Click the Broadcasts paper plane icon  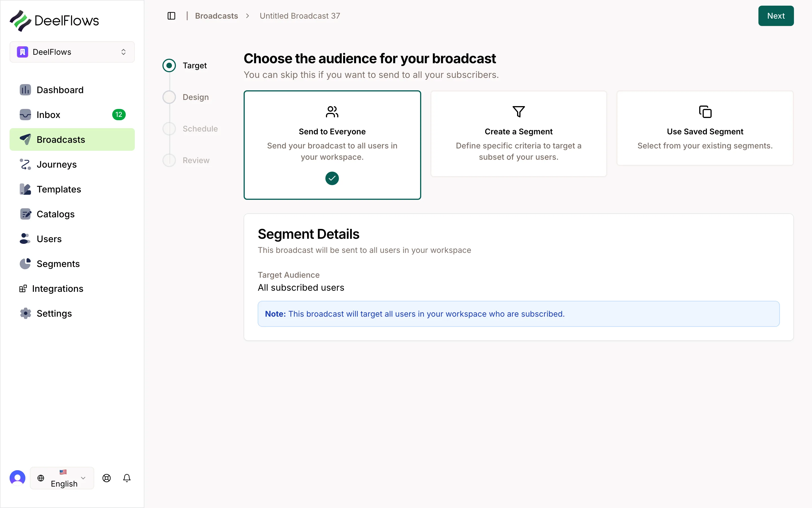tap(25, 139)
